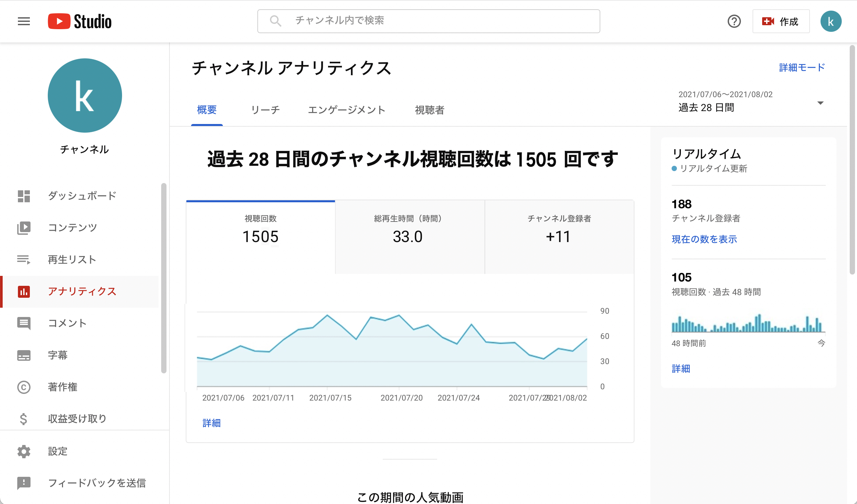
Task: Open コメント in the sidebar
Action: tap(80, 323)
